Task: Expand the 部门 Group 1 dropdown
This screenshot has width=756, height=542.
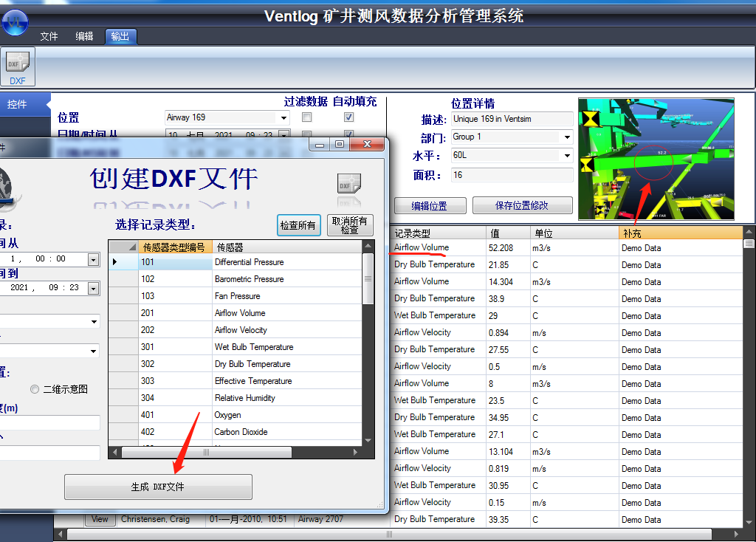Action: point(567,137)
